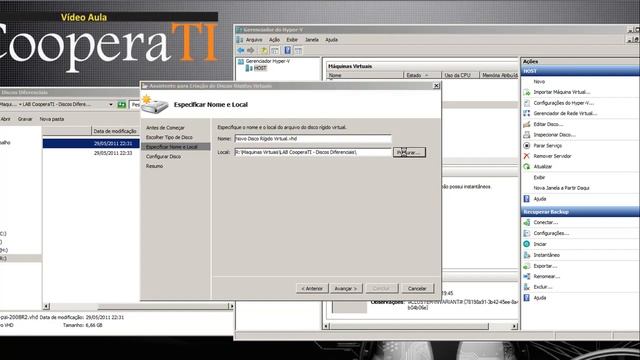This screenshot has height=360, width=640.
Task: Click Nova pasta in Explorer command bar
Action: point(52,119)
